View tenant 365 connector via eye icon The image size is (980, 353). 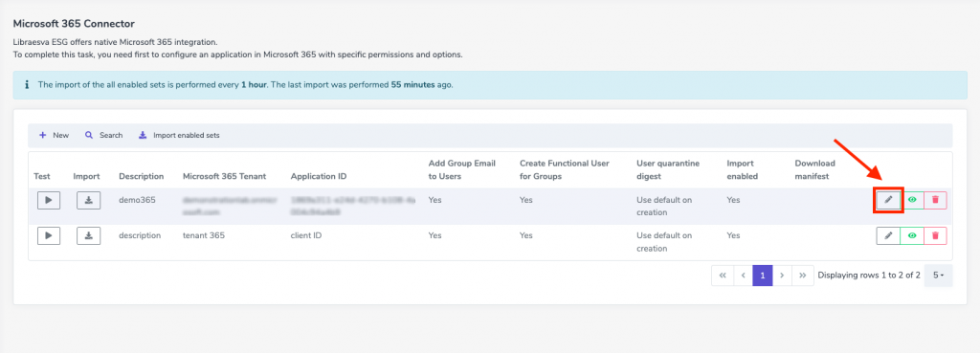pos(912,235)
